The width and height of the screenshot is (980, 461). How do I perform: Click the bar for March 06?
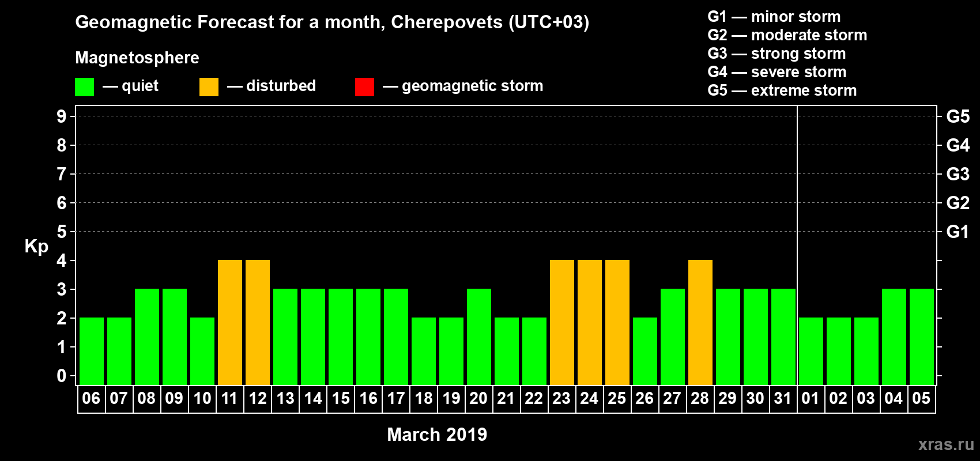pyautogui.click(x=92, y=351)
